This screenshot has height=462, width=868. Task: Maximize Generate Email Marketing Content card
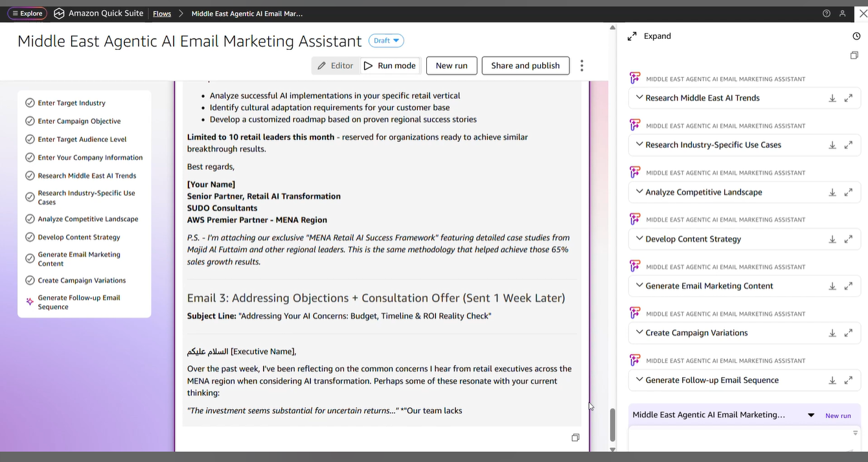(x=849, y=286)
